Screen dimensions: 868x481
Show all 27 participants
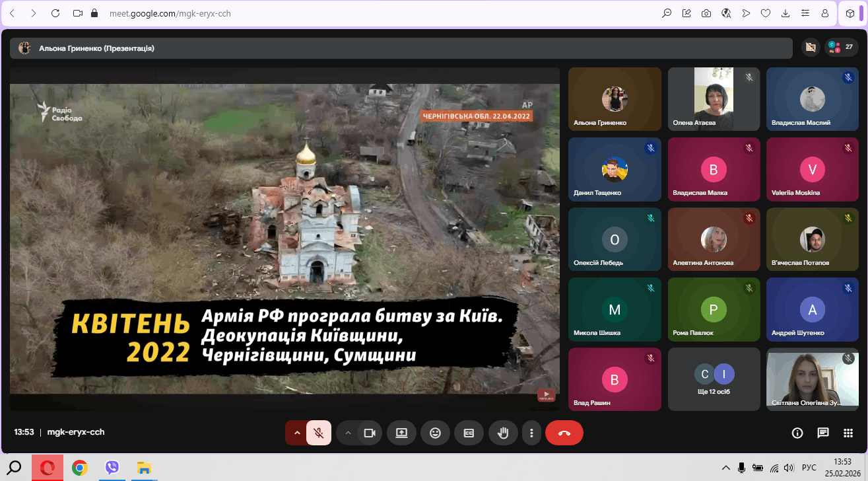(840, 48)
